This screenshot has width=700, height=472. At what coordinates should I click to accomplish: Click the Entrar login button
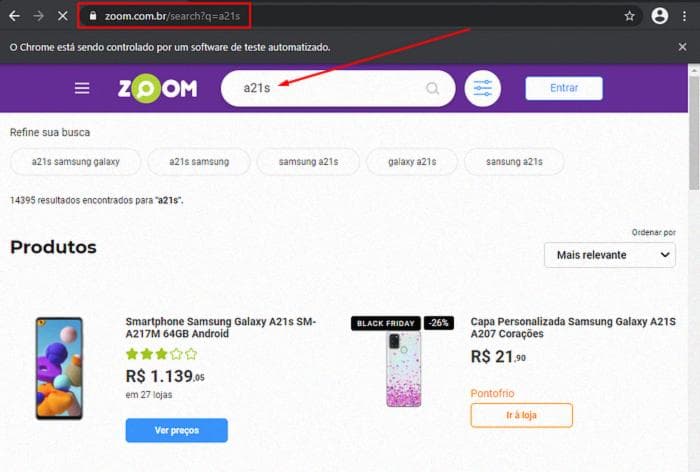(564, 88)
